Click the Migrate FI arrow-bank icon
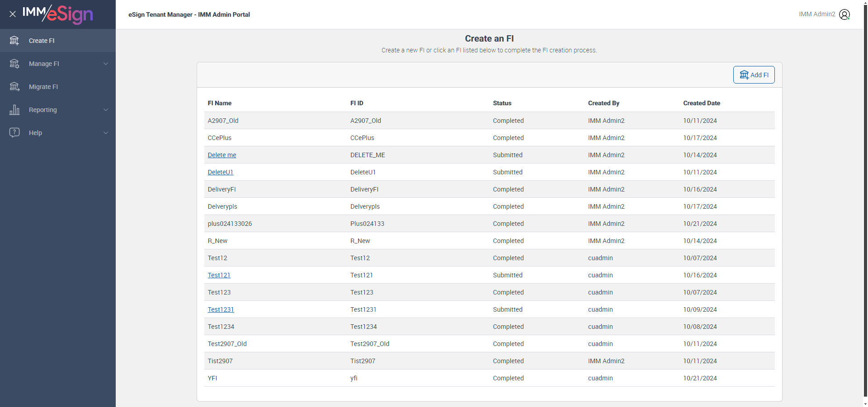 point(14,87)
